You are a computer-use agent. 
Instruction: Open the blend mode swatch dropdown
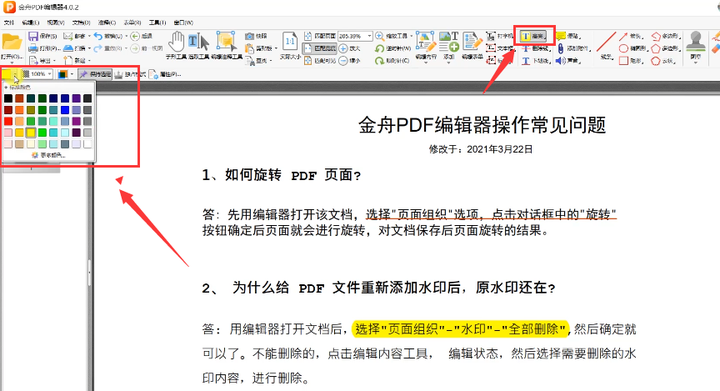click(x=72, y=74)
